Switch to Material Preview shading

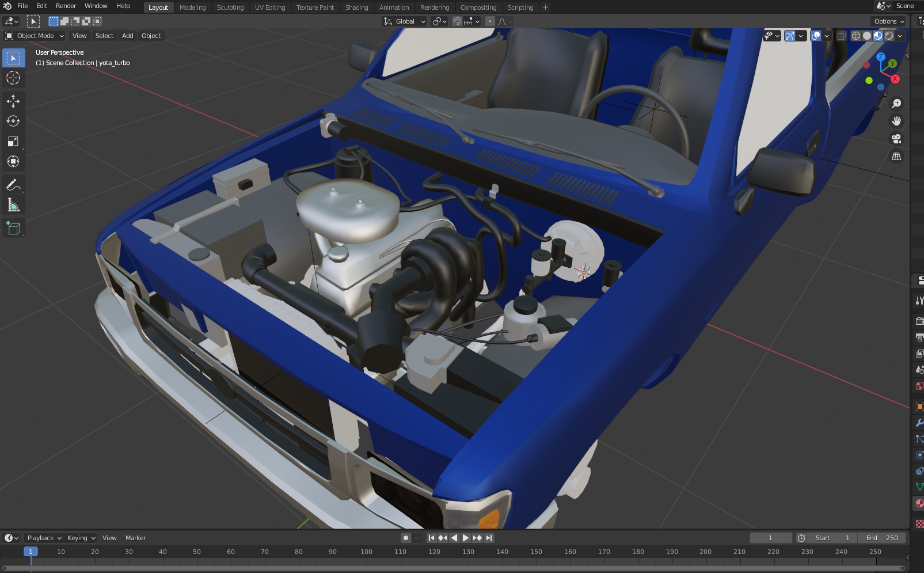[x=878, y=36]
